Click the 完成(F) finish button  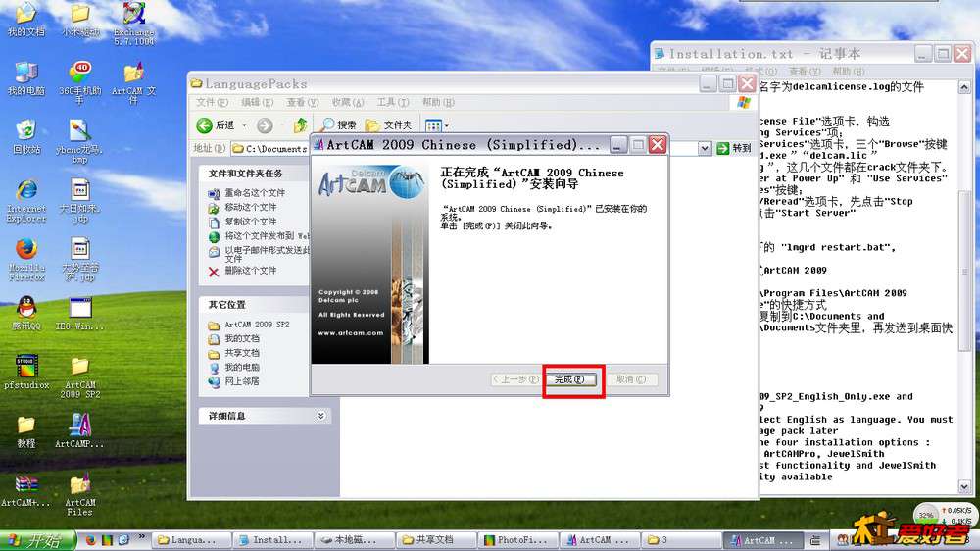(x=570, y=379)
